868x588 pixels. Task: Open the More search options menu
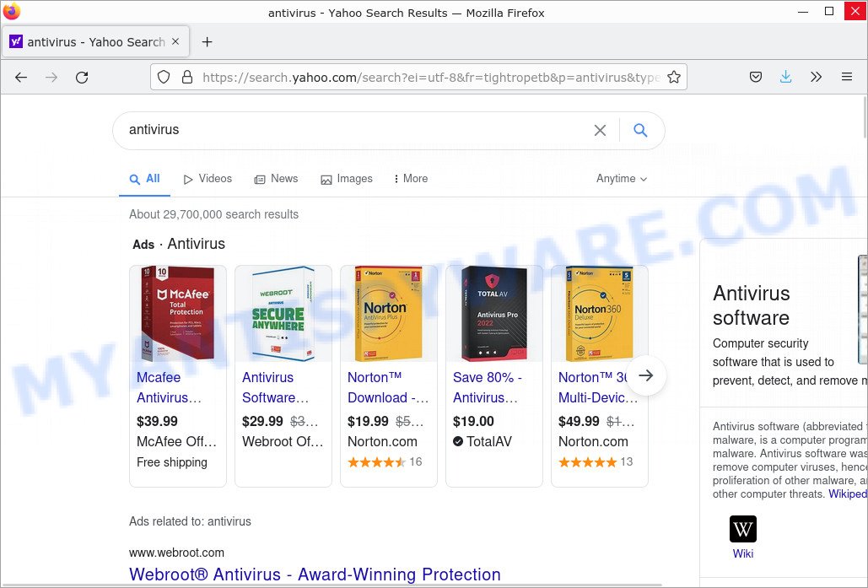(x=410, y=179)
